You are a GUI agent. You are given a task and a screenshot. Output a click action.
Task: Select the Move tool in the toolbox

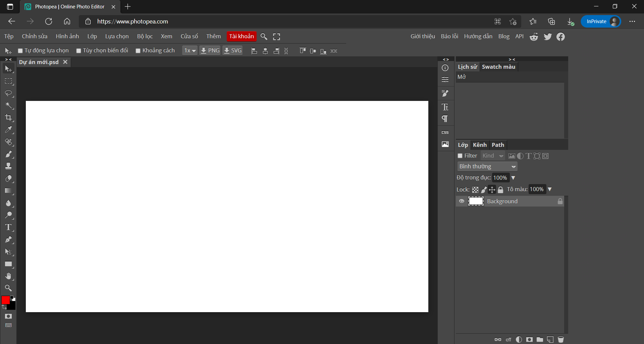(8, 69)
